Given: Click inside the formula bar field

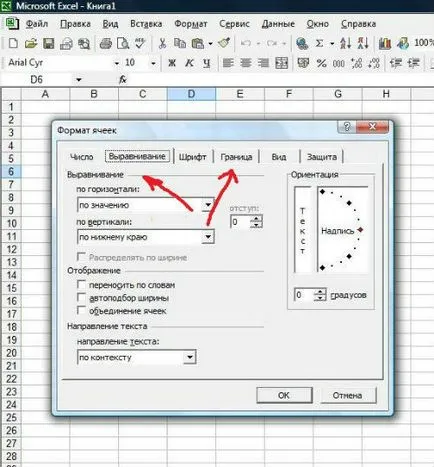Looking at the screenshot, I should tap(281, 79).
